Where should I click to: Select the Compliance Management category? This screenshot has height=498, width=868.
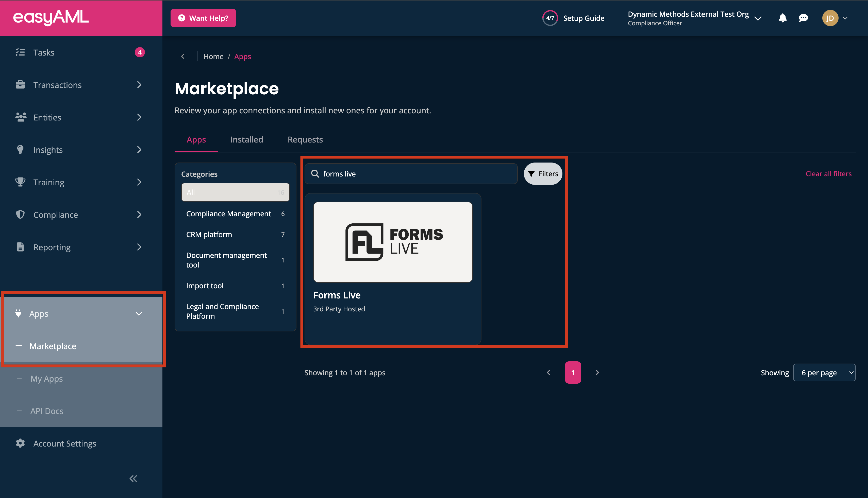(x=235, y=214)
